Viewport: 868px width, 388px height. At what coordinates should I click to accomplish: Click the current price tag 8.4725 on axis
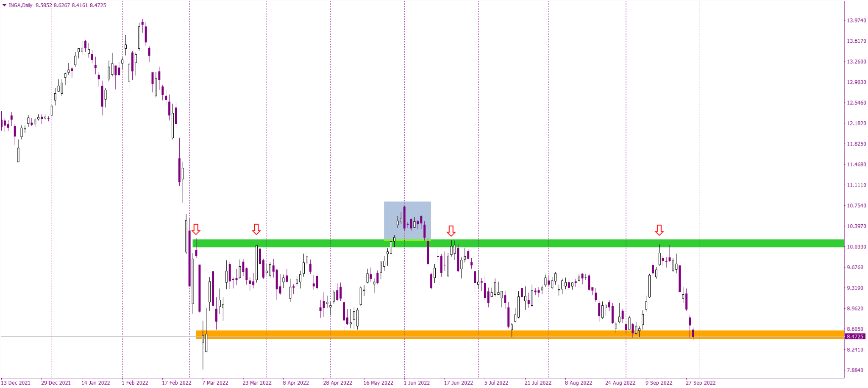click(x=855, y=337)
